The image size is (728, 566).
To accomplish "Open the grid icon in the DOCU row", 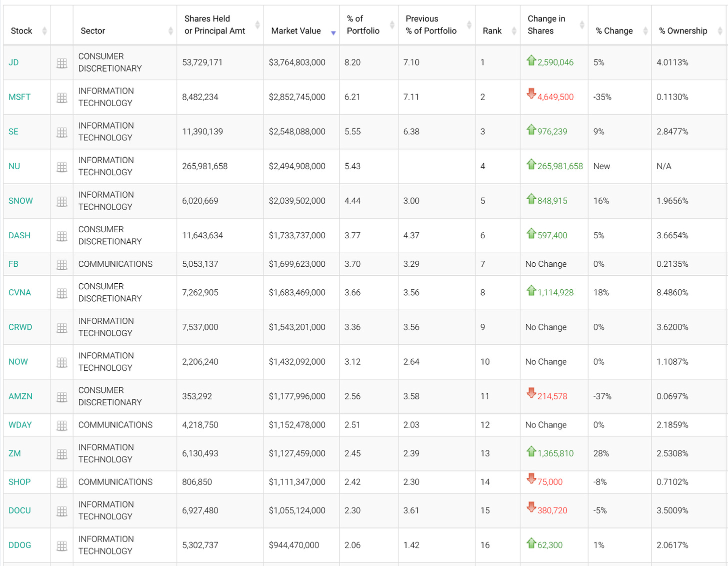I will (x=62, y=511).
